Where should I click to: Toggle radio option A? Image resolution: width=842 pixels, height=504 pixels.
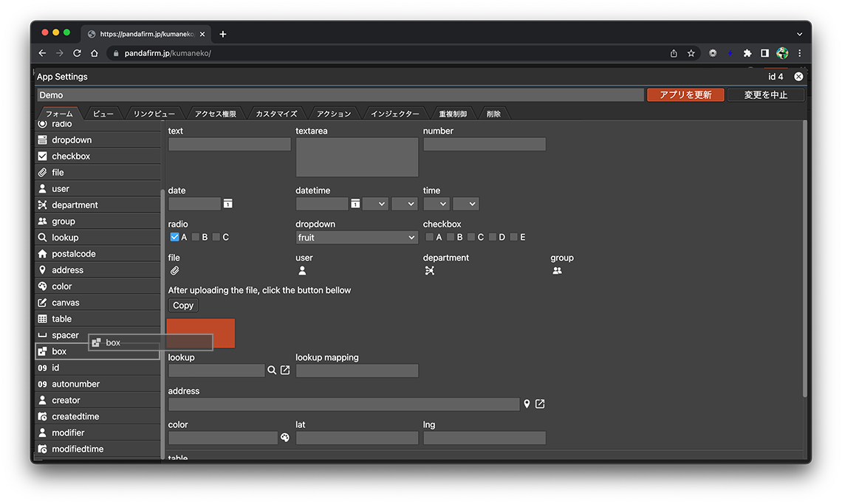coord(174,237)
